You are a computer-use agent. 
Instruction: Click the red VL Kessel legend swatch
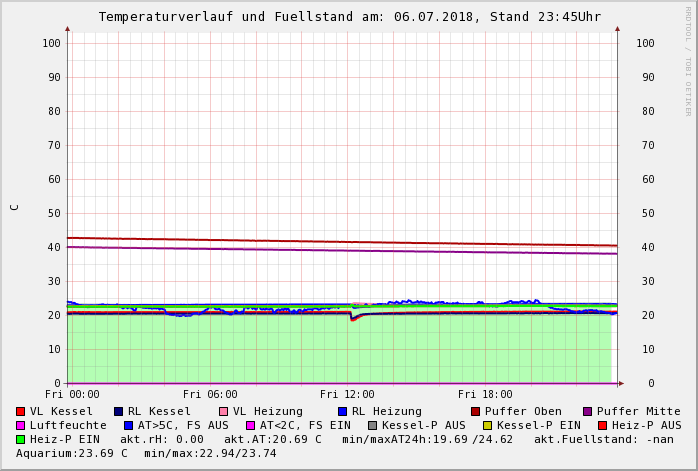coord(20,411)
